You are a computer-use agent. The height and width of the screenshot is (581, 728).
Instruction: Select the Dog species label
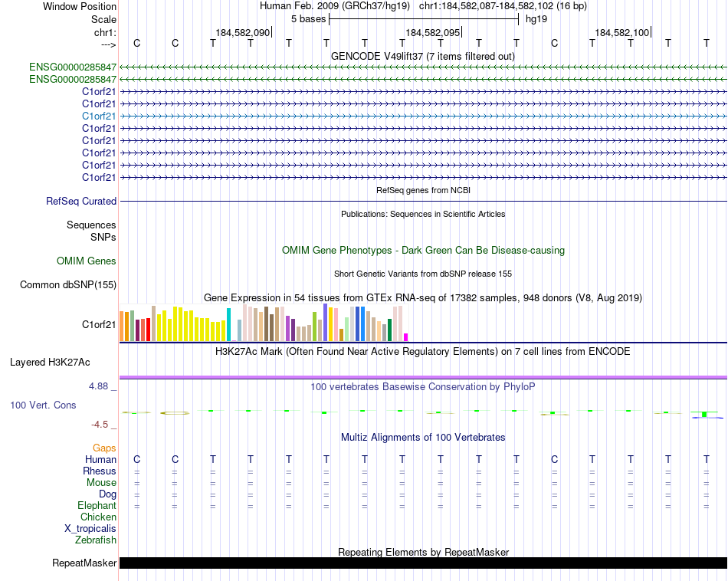click(x=107, y=494)
